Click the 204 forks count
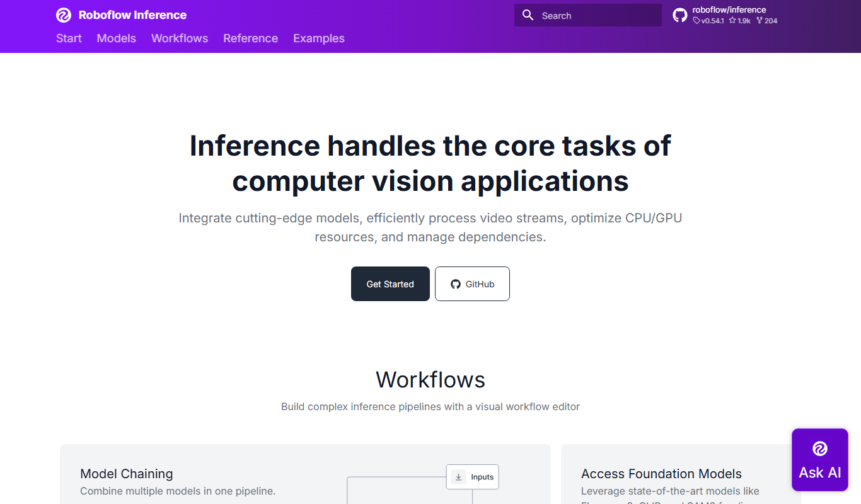The width and height of the screenshot is (861, 504). (x=766, y=21)
